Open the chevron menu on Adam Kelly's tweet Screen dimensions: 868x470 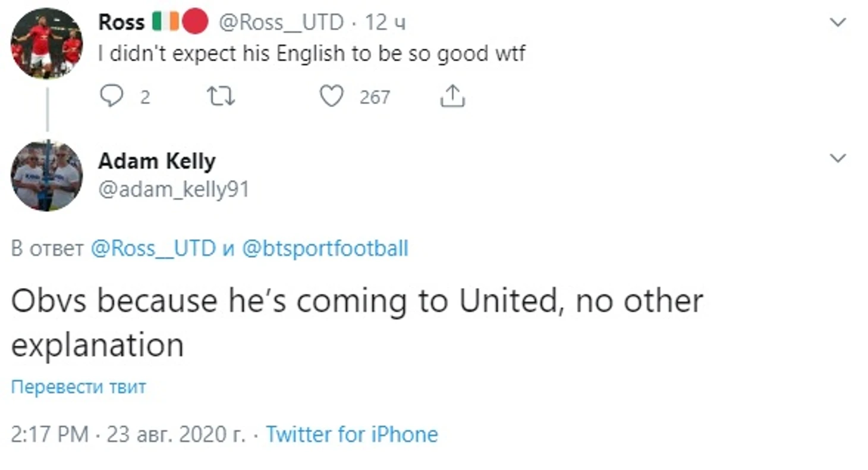click(x=837, y=158)
